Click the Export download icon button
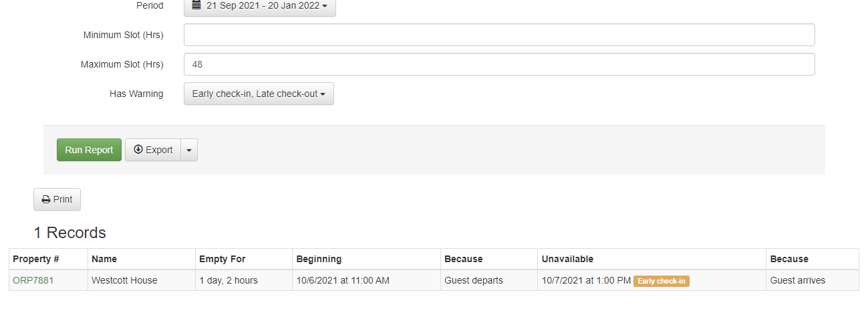This screenshot has width=868, height=311. pos(153,150)
